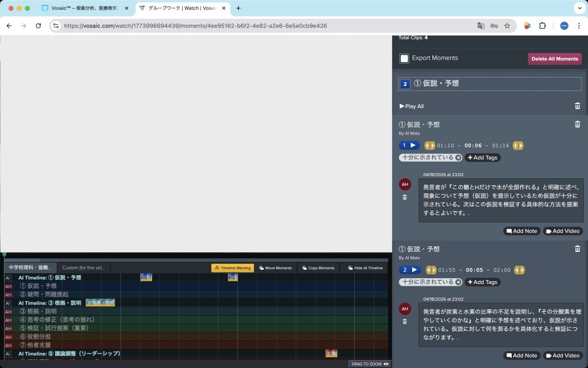Trash the second 仮説・予想 moment
The width and height of the screenshot is (588, 368).
(x=577, y=248)
